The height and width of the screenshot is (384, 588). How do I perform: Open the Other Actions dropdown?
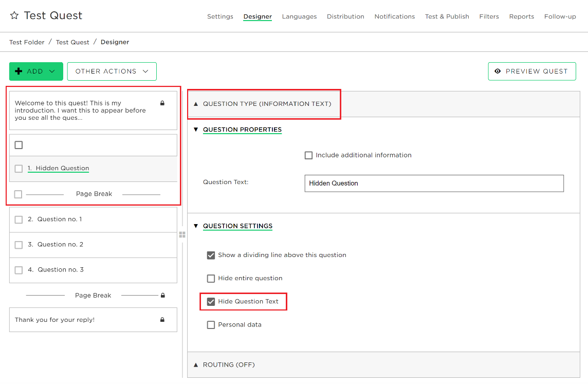point(112,71)
